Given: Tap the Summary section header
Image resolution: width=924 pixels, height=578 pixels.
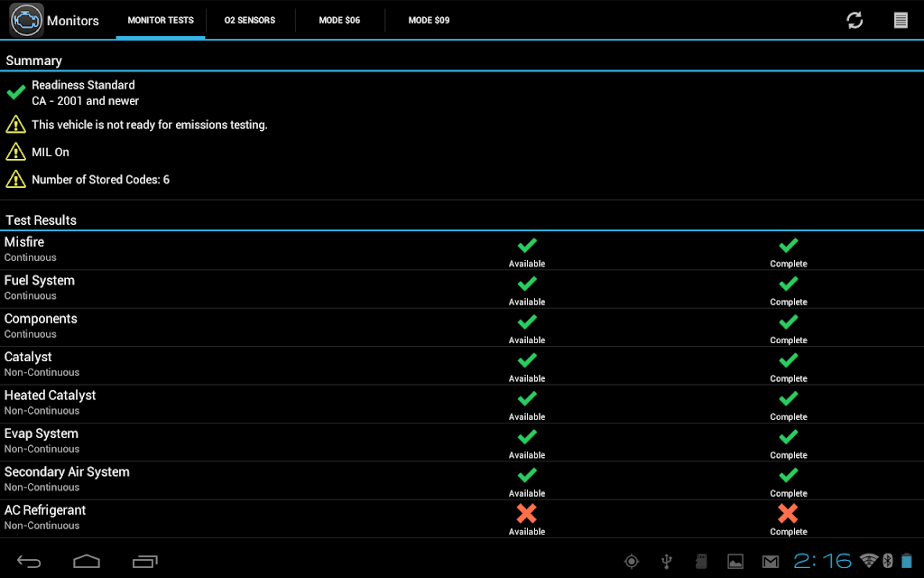Looking at the screenshot, I should click(34, 61).
